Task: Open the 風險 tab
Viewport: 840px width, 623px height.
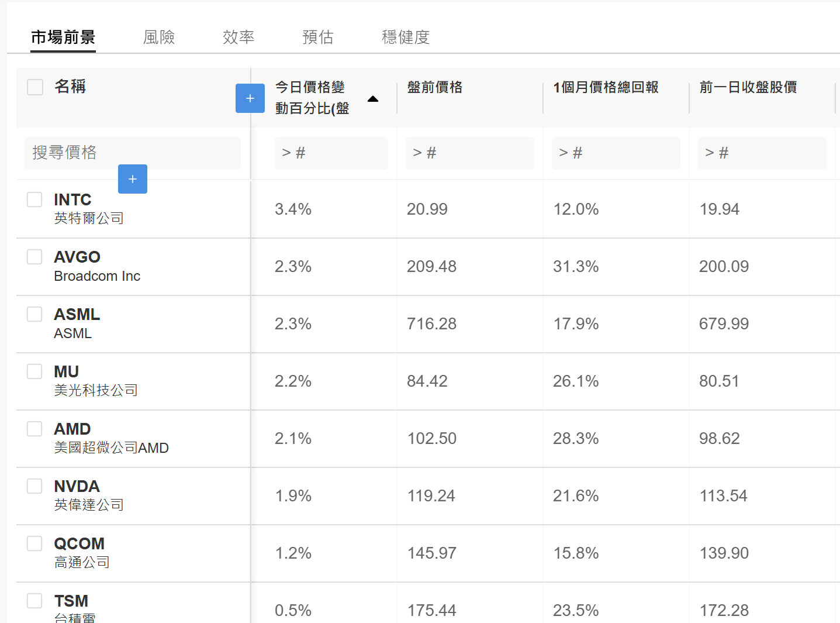Action: (159, 37)
